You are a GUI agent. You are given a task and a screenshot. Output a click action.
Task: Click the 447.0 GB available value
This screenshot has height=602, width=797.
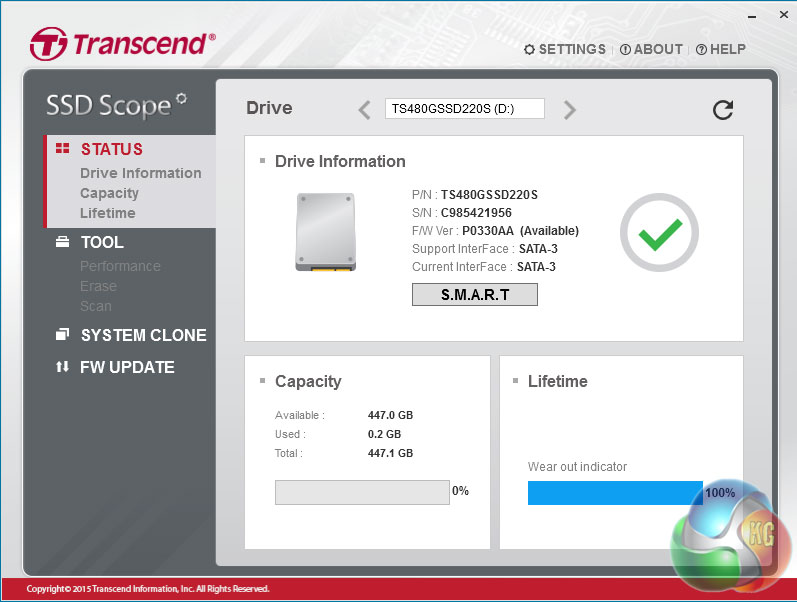[x=390, y=415]
